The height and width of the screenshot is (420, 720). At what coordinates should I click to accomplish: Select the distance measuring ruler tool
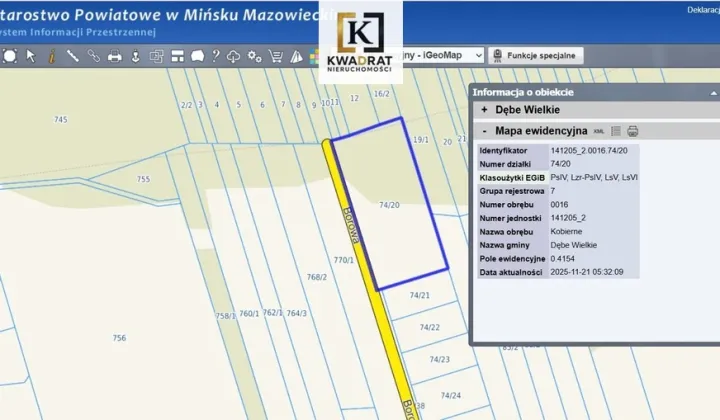73,56
